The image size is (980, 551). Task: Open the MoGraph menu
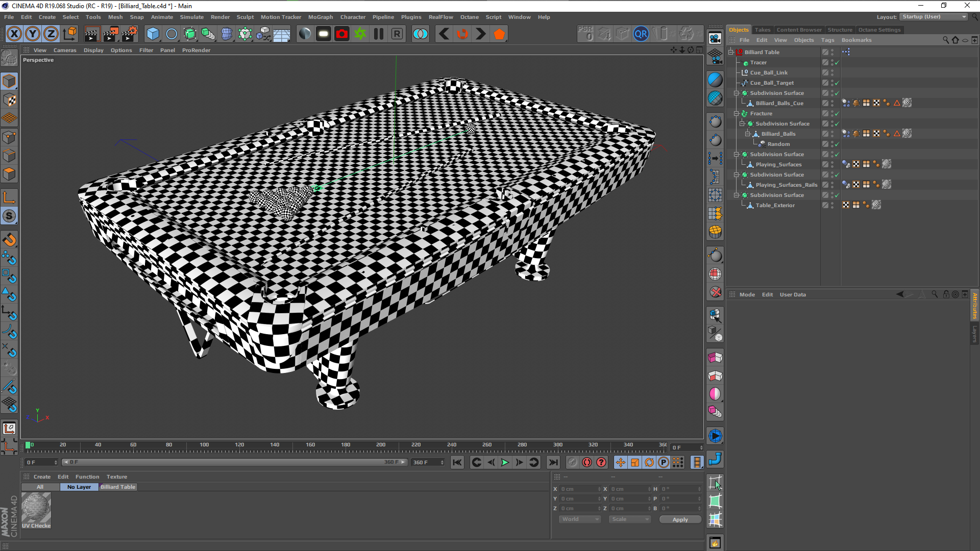[x=320, y=17]
